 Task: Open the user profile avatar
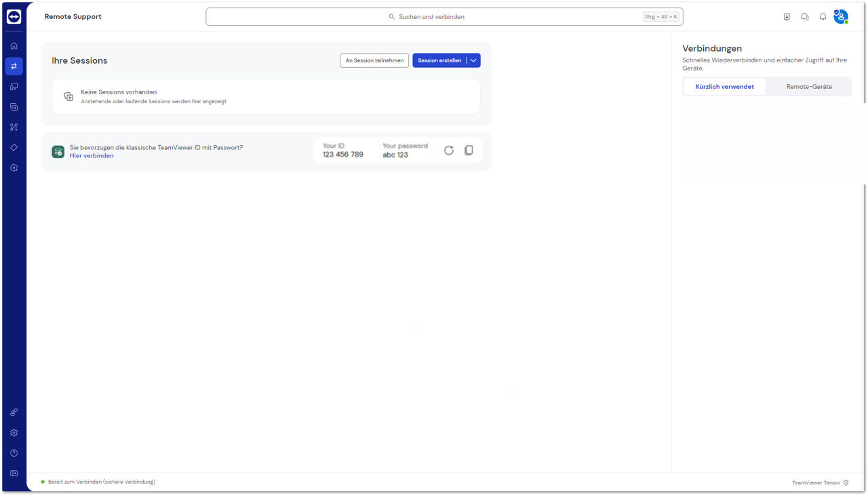click(841, 16)
